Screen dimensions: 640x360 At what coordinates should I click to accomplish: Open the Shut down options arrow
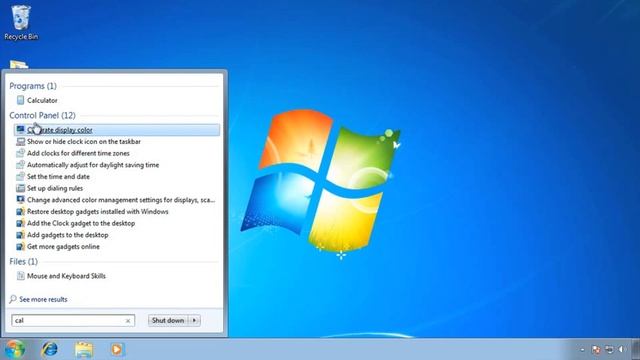[195, 320]
